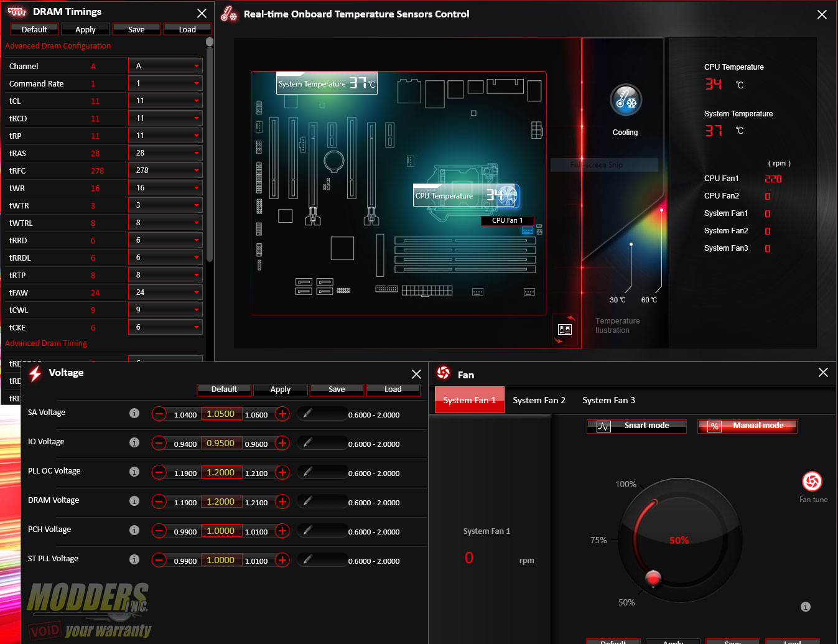Increase PCH Voltage with plus button
This screenshot has height=644, width=838.
tap(282, 531)
